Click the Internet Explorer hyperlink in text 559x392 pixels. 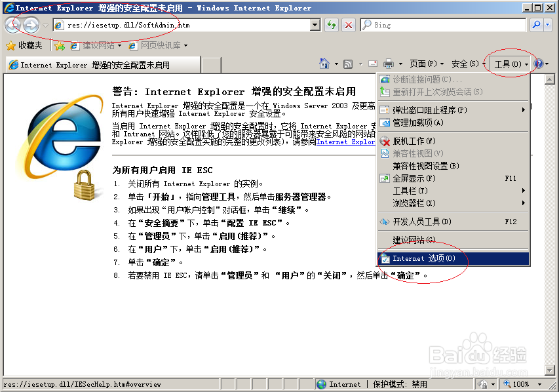pos(345,142)
